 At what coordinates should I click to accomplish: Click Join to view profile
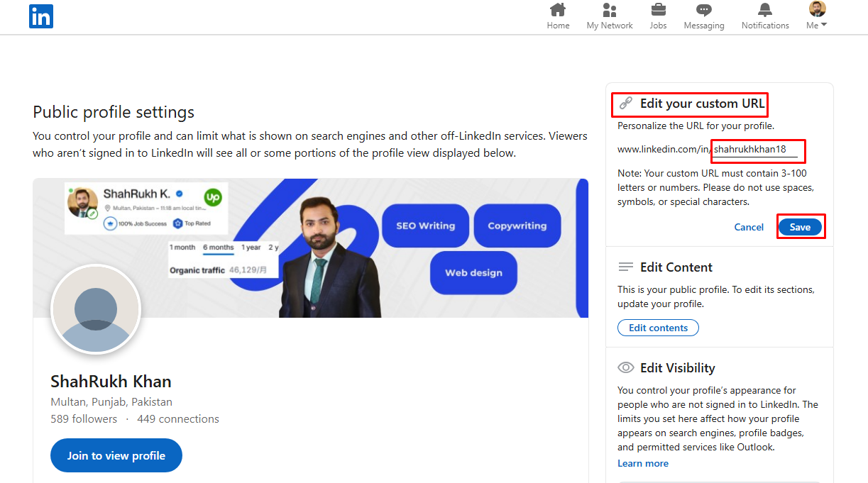116,455
